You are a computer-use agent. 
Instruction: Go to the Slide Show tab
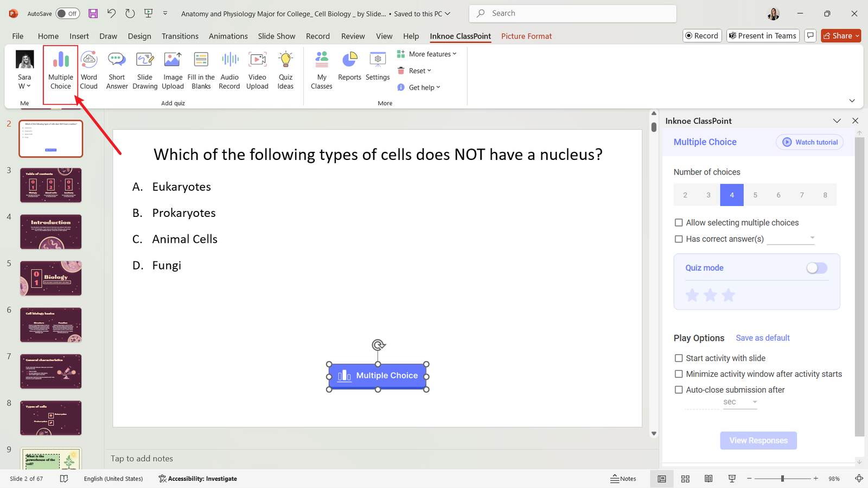(x=277, y=36)
